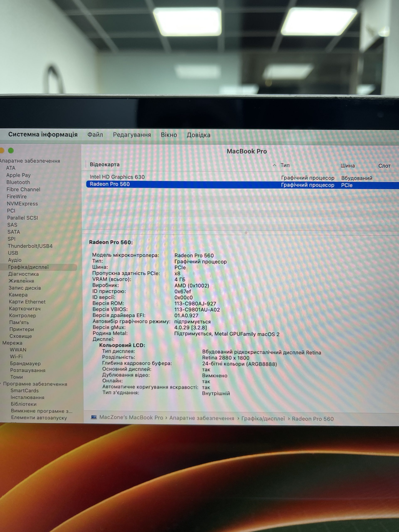The width and height of the screenshot is (399, 532).
Task: Select Вимкнене програмне з... in sidebar
Action: (42, 411)
